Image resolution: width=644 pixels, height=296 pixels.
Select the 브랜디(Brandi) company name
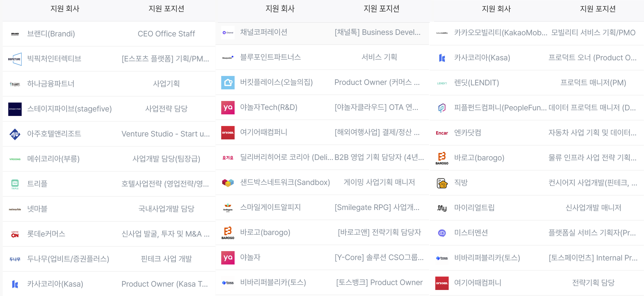coord(51,34)
